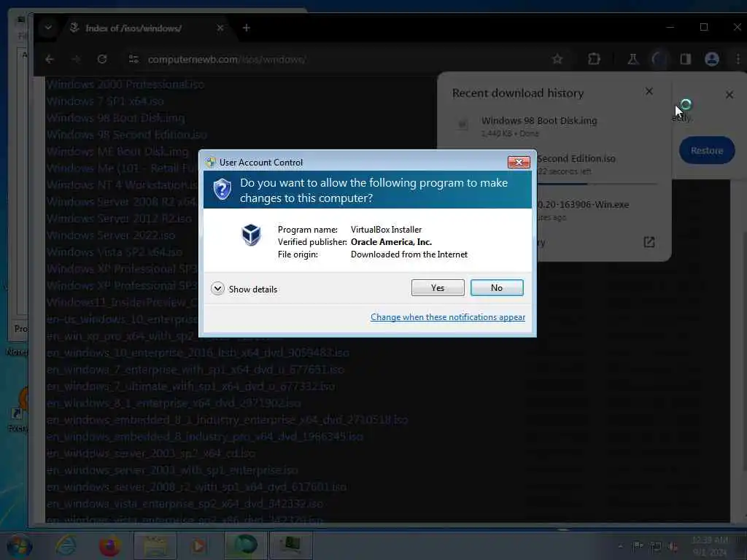Click the address bar showing computernewb.com
This screenshot has width=747, height=560.
[333, 59]
